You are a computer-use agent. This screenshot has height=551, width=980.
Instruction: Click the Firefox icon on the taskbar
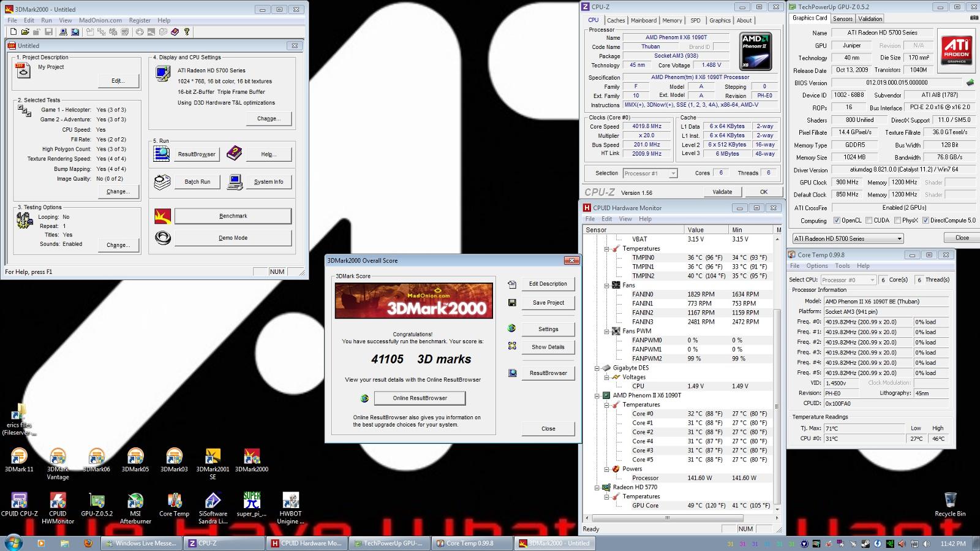pyautogui.click(x=88, y=543)
